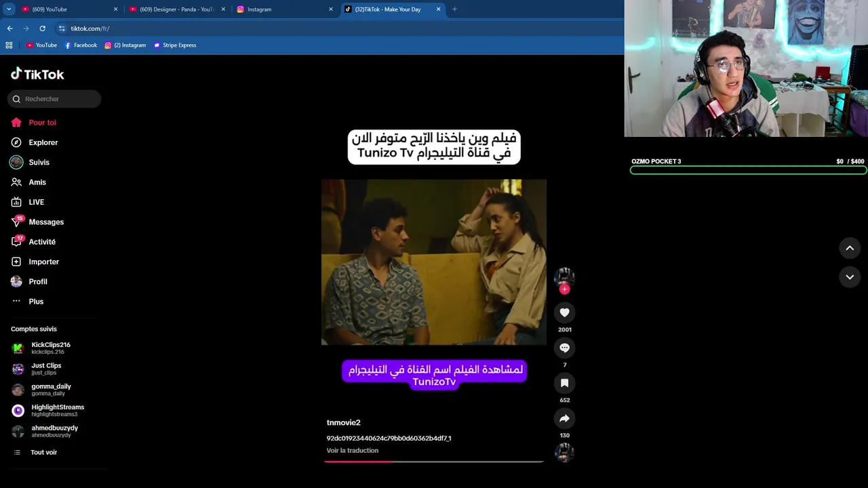Click the 'Comptes suivis' heading
The width and height of the screenshot is (868, 488).
(34, 329)
